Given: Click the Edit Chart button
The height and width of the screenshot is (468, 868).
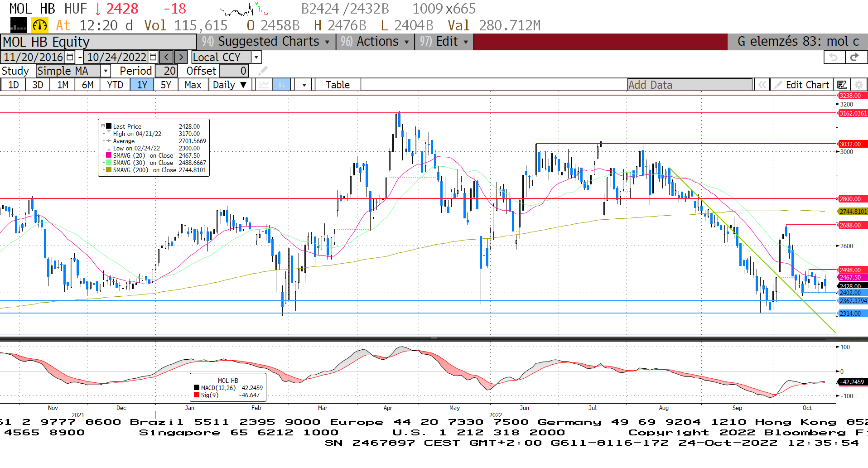Looking at the screenshot, I should tap(802, 85).
